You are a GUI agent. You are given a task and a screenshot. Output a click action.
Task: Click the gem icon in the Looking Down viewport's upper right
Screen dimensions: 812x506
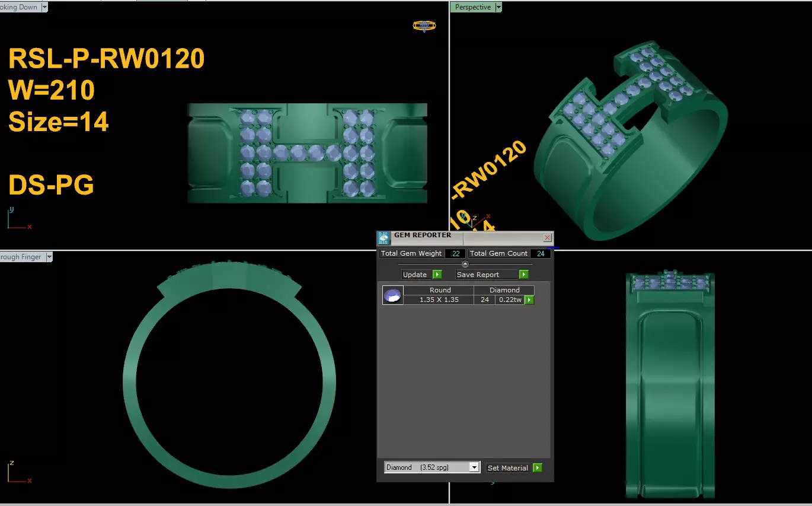click(x=424, y=26)
